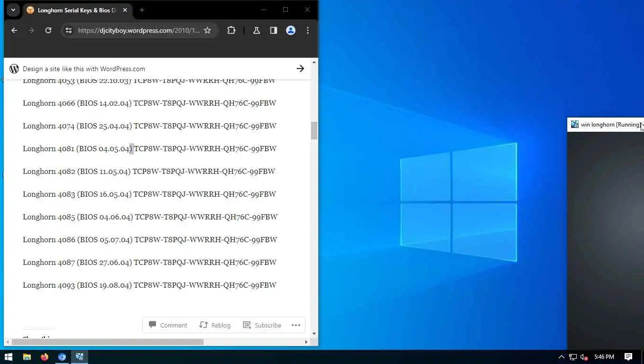Click the WordPress logo in the banner
Viewport: 644px width, 364px height.
14,69
